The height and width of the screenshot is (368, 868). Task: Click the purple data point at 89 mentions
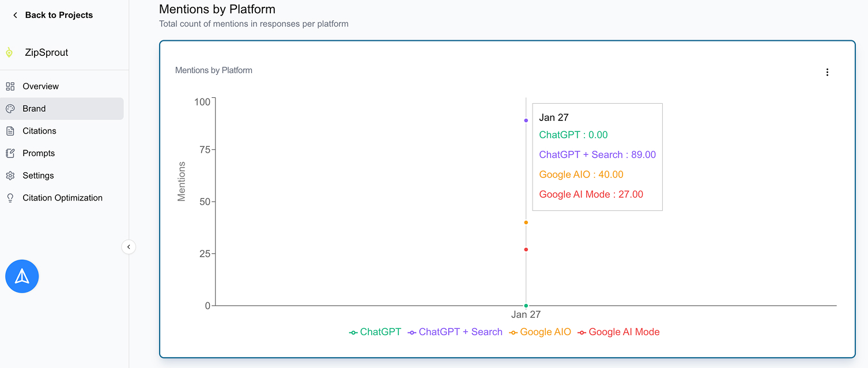[x=526, y=120]
